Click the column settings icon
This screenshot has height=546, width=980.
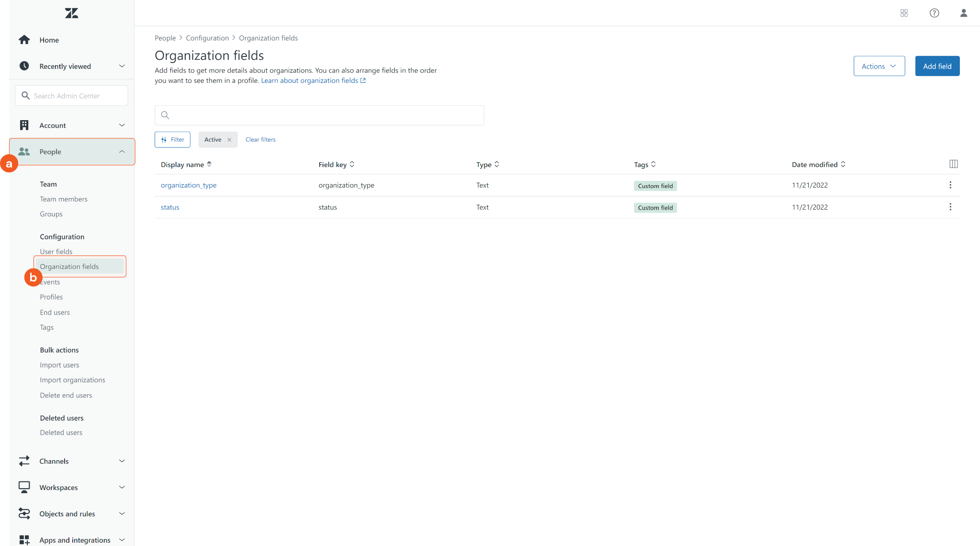[x=953, y=164]
